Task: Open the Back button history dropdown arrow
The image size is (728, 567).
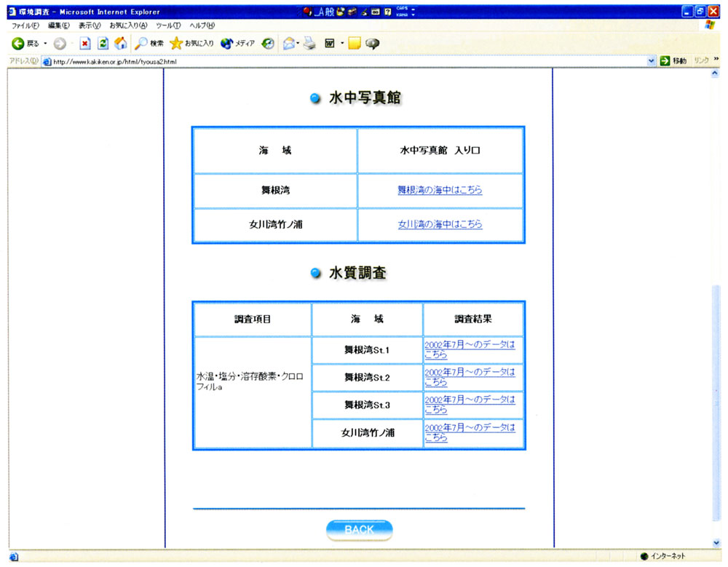Action: (45, 44)
